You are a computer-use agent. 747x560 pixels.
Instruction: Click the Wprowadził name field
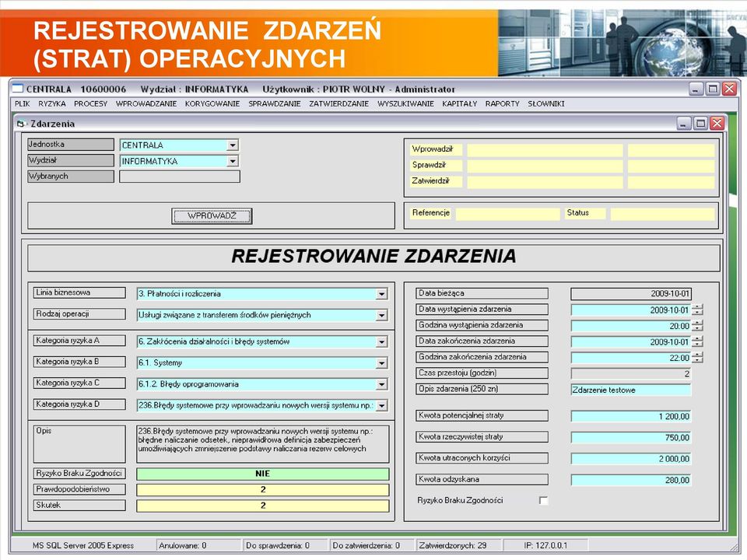tap(545, 150)
